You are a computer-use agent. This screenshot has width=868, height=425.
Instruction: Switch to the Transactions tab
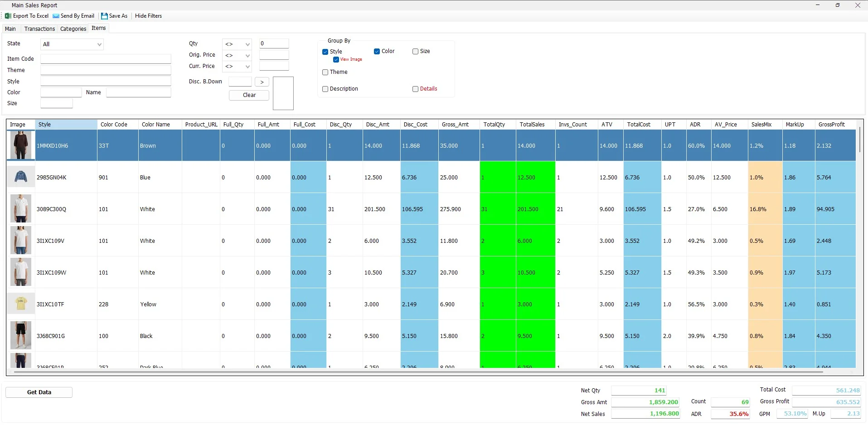pyautogui.click(x=40, y=29)
